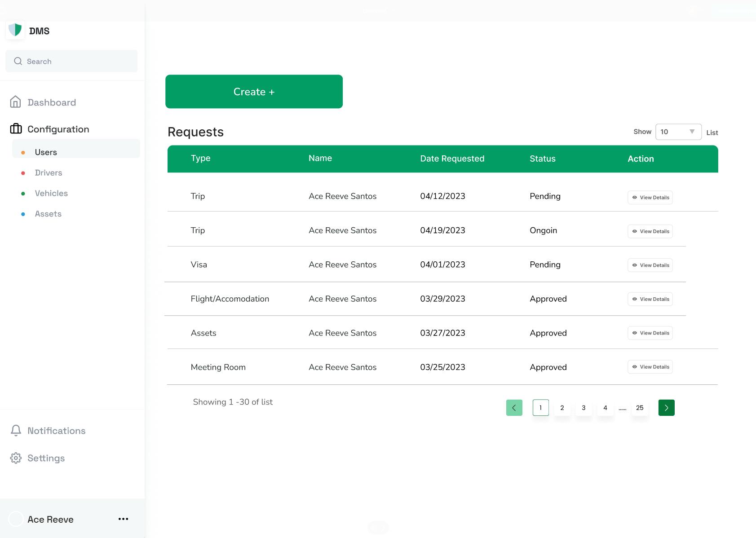The height and width of the screenshot is (538, 756).
Task: Jump to page 25 in pagination
Action: tap(640, 408)
